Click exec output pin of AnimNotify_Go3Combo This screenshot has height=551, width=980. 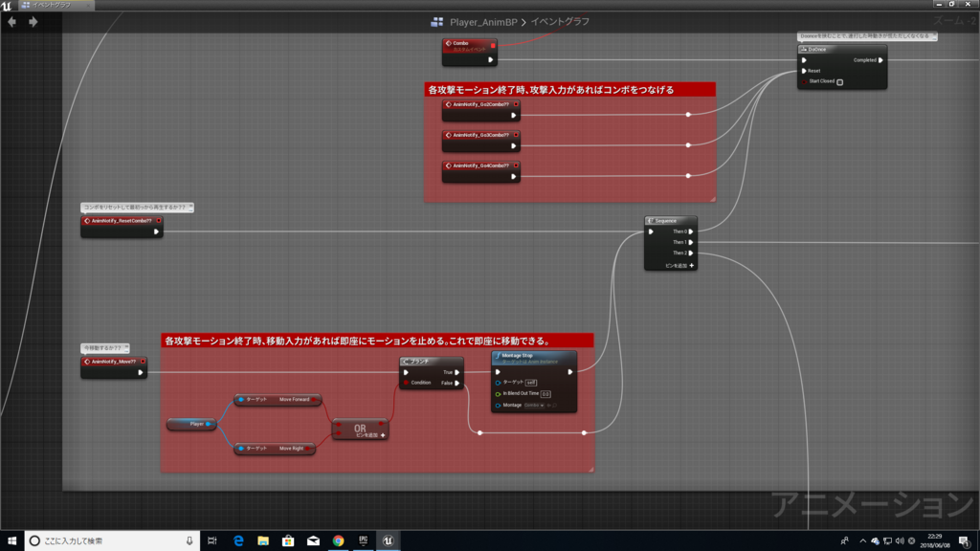click(513, 145)
